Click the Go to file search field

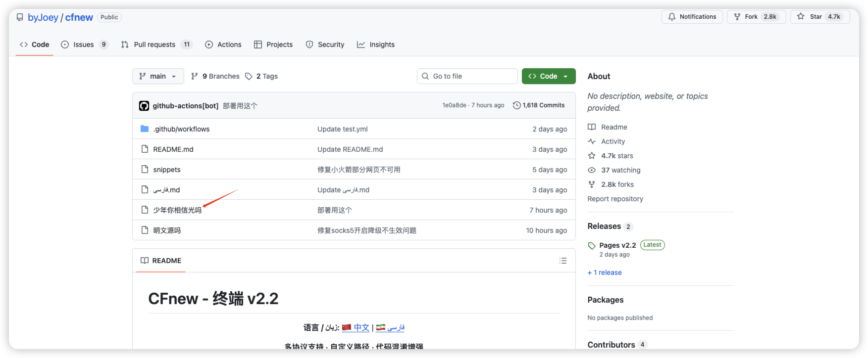(467, 76)
